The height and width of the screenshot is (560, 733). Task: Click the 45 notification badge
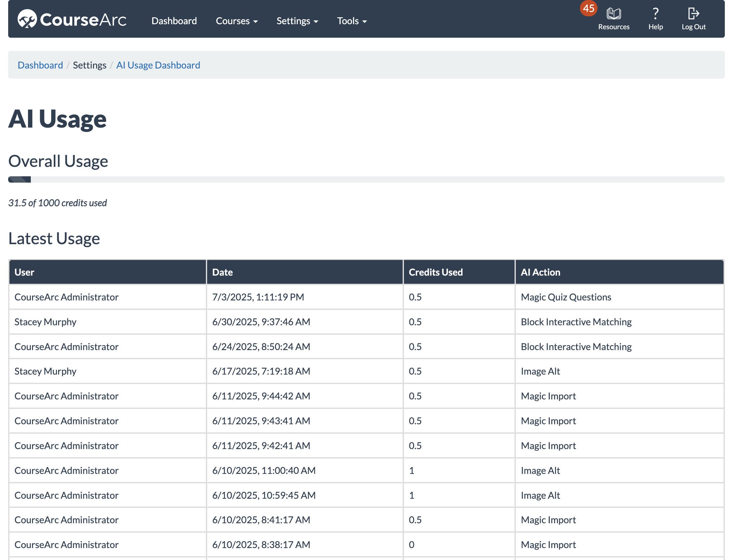(588, 8)
